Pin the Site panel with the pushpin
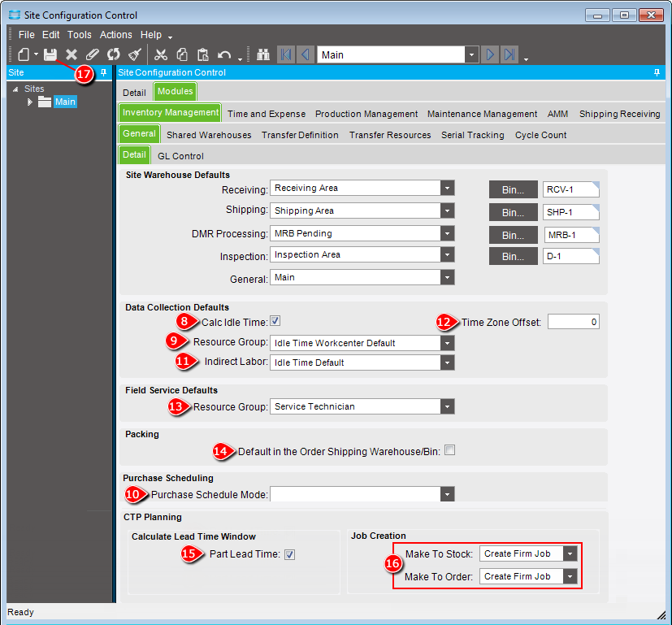Viewport: 672px width, 625px height. (103, 72)
